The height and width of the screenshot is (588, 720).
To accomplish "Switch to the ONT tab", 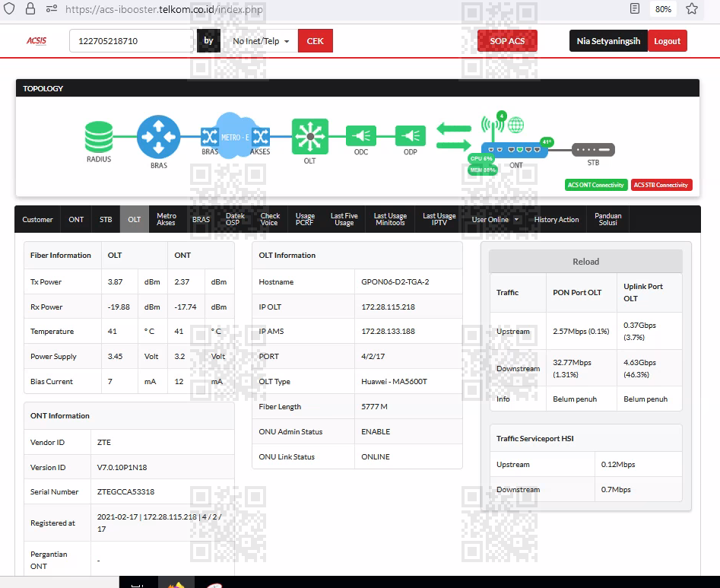I will [x=76, y=220].
